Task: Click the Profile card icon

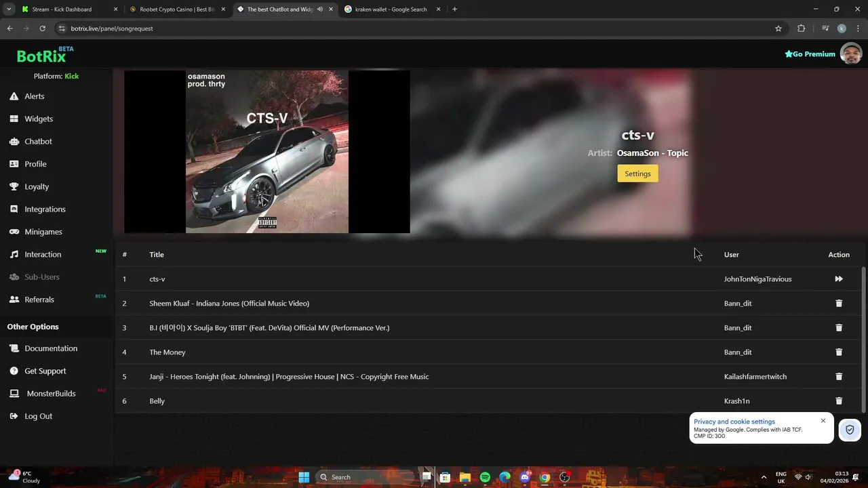Action: pyautogui.click(x=14, y=164)
